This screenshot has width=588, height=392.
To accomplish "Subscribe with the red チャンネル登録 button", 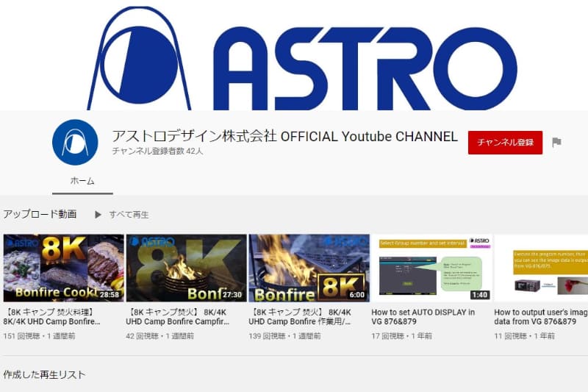I will (505, 143).
